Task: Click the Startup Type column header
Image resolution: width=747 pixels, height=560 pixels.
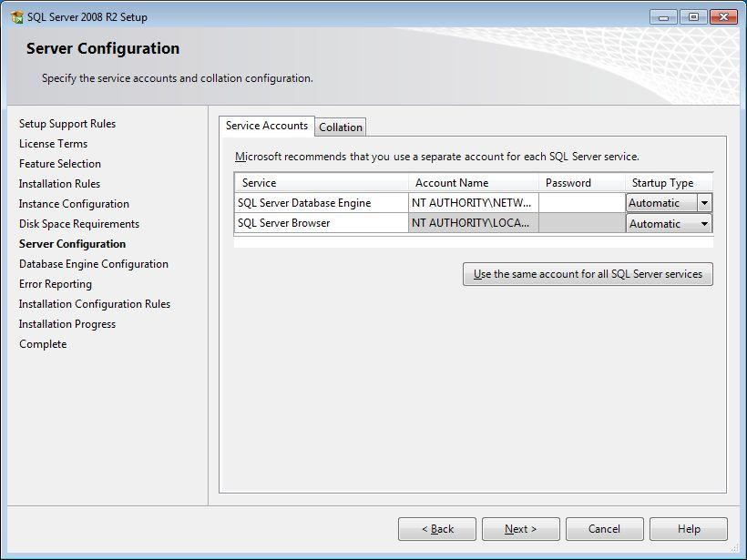Action: pyautogui.click(x=669, y=183)
